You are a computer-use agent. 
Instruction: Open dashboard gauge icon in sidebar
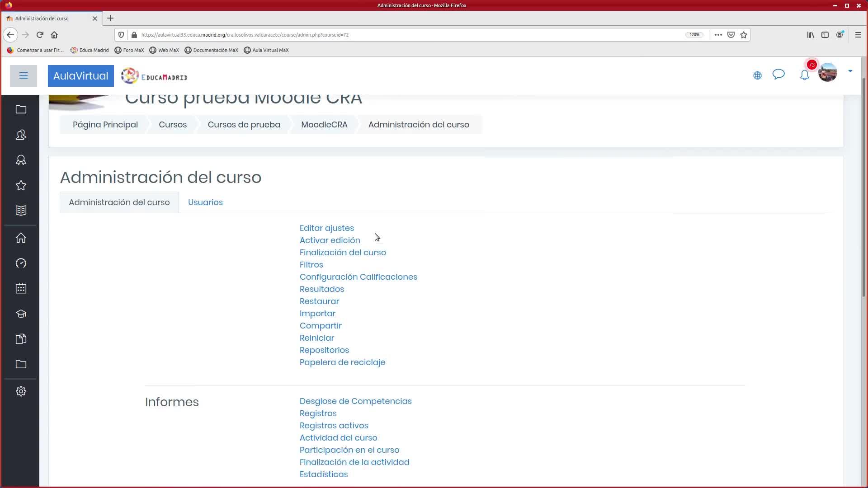pos(21,263)
